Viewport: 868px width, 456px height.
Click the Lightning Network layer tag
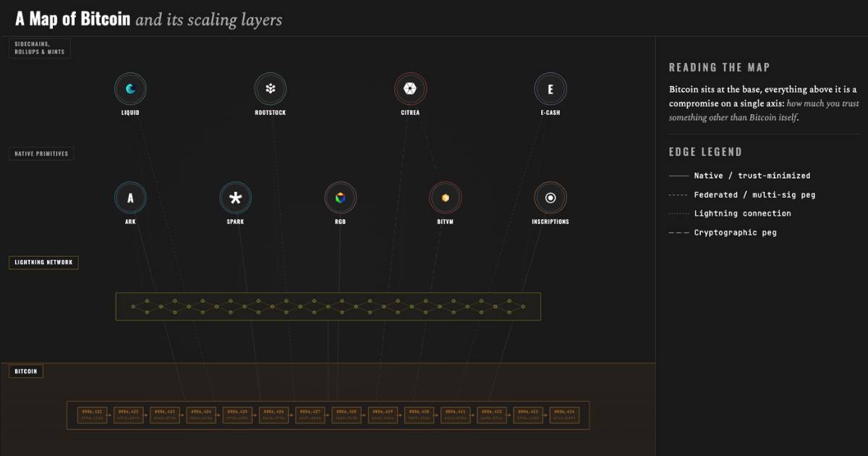pos(43,262)
